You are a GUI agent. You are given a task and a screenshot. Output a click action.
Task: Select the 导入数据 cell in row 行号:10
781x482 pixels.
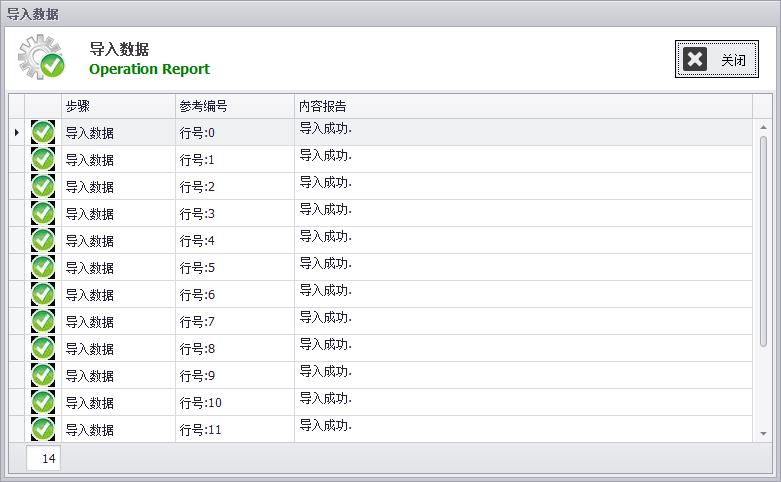pos(117,402)
